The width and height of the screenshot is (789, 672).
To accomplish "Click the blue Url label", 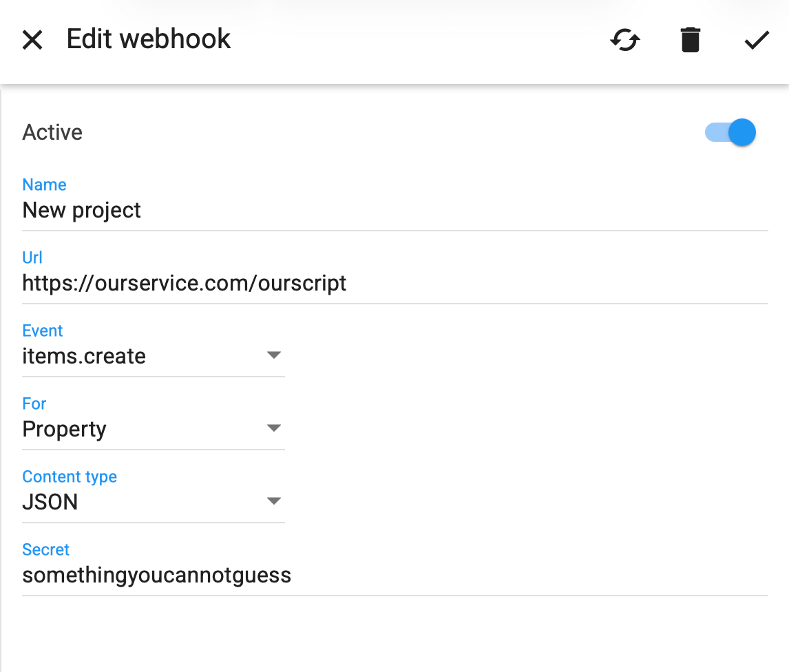I will point(32,258).
